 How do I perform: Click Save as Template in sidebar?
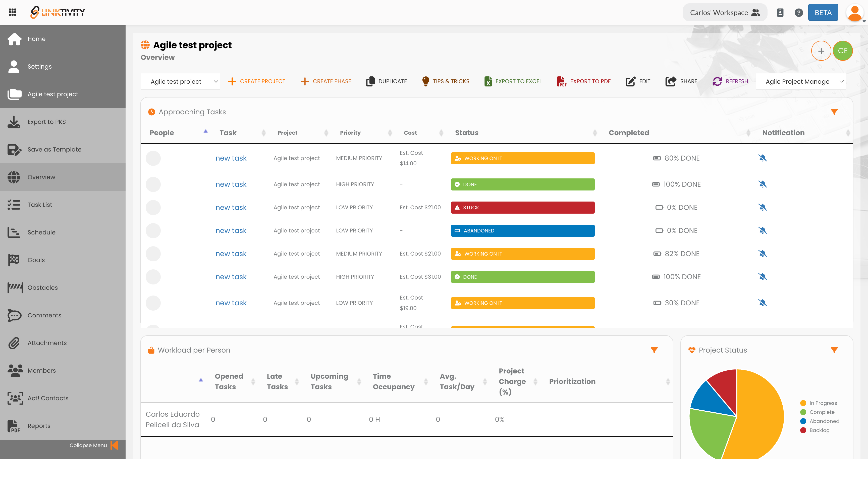[63, 149]
